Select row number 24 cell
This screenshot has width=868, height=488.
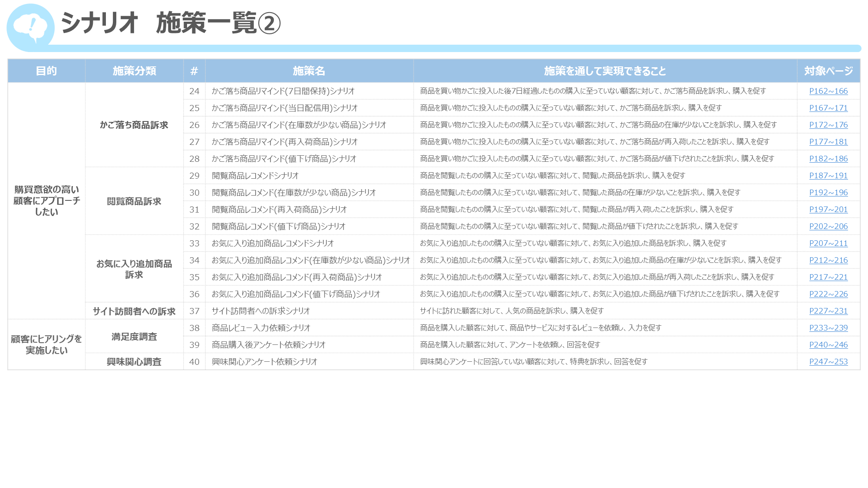194,91
